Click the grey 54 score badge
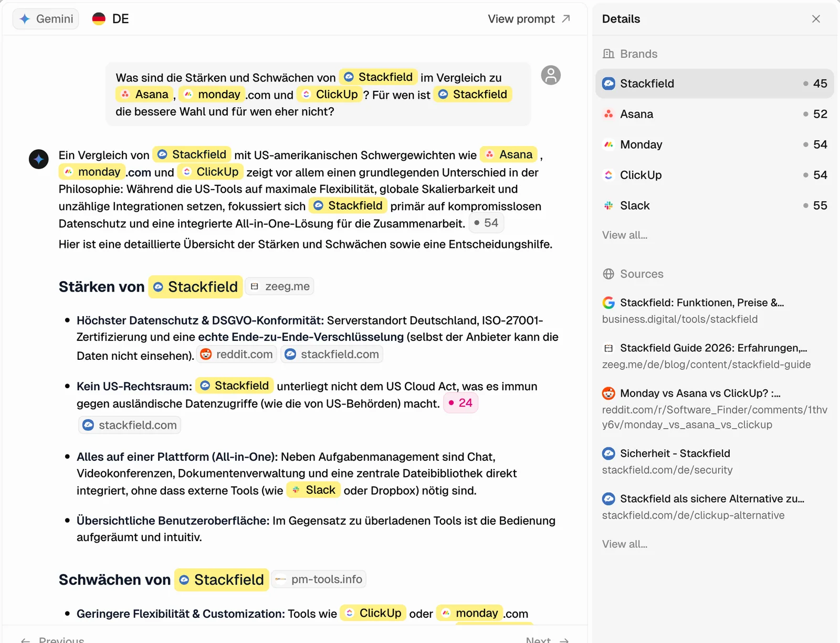Image resolution: width=840 pixels, height=643 pixels. pyautogui.click(x=486, y=223)
